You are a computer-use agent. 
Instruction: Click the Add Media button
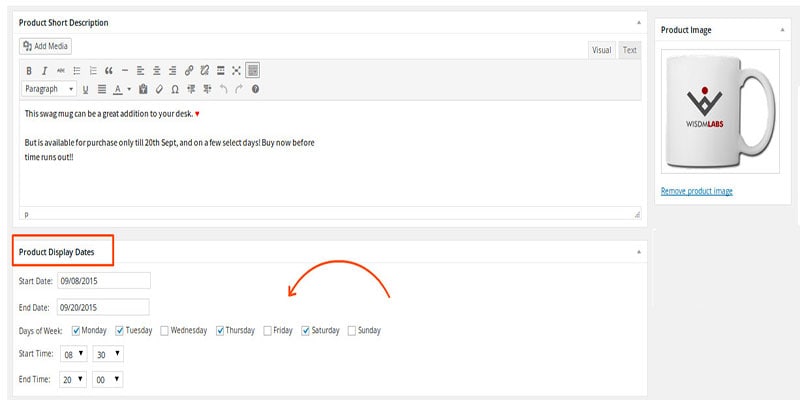(45, 46)
